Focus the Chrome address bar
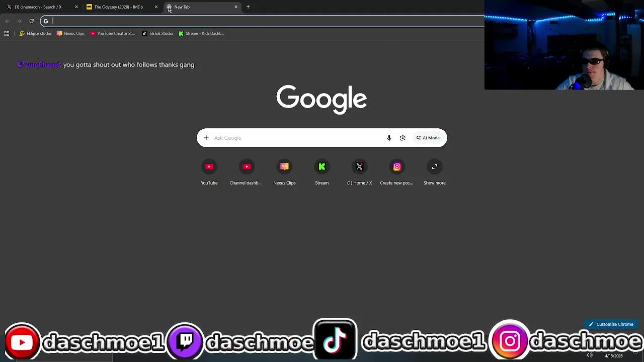The height and width of the screenshot is (362, 644). tap(262, 21)
